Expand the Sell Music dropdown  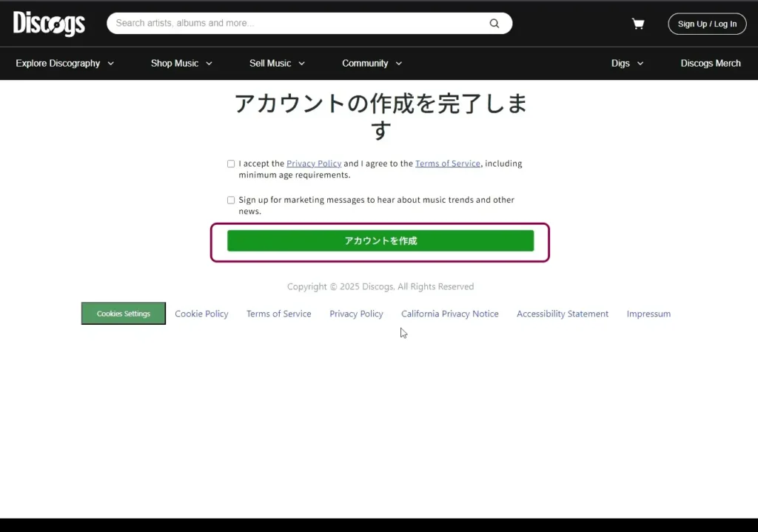[277, 64]
